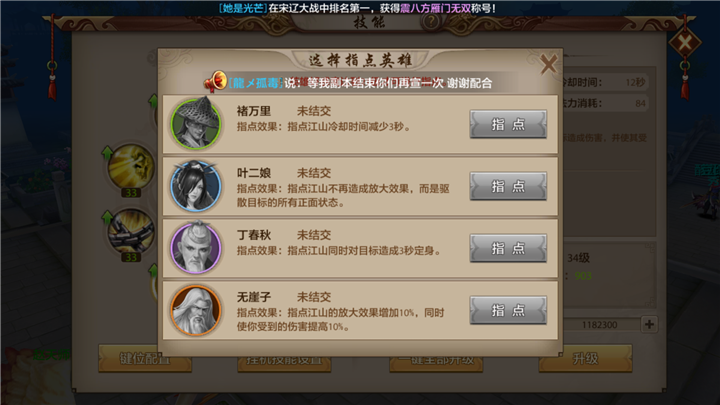Viewport: 720px width, 405px height.
Task: Click 指点 button for 无崖子
Action: coord(508,310)
